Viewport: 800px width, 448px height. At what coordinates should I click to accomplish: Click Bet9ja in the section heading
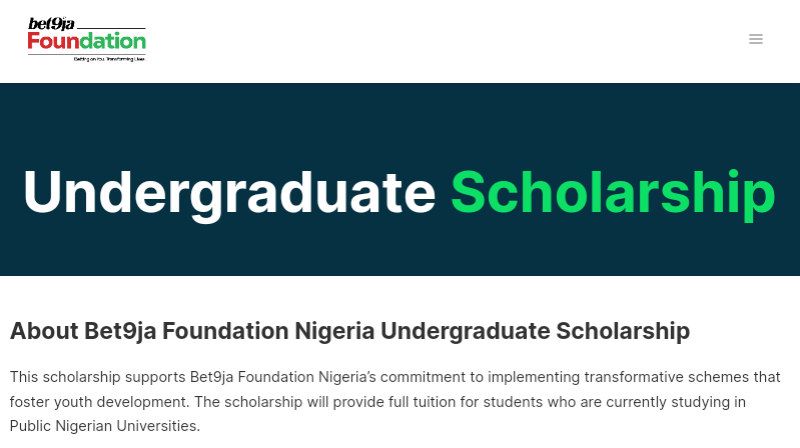pyautogui.click(x=120, y=332)
